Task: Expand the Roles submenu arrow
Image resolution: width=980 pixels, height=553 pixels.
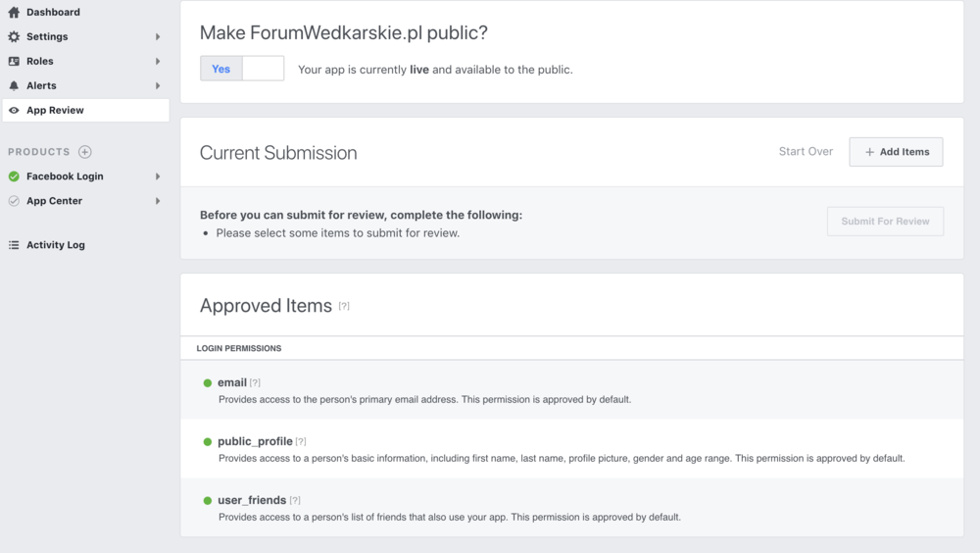Action: pos(158,62)
